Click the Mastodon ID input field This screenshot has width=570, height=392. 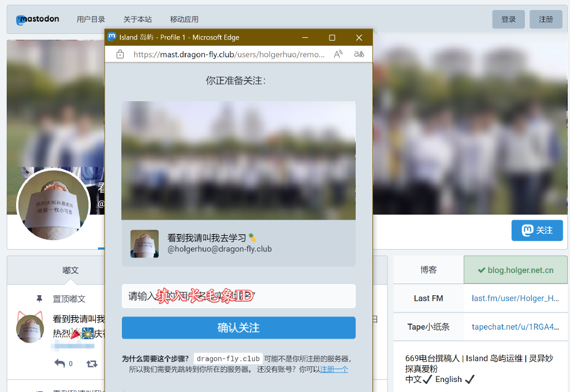pyautogui.click(x=238, y=296)
